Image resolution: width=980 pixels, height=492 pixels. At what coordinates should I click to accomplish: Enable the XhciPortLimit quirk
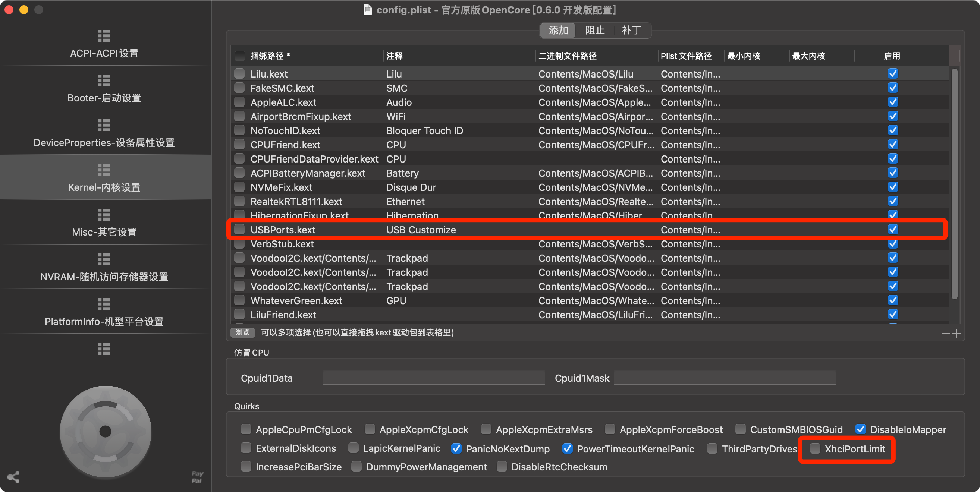click(815, 449)
